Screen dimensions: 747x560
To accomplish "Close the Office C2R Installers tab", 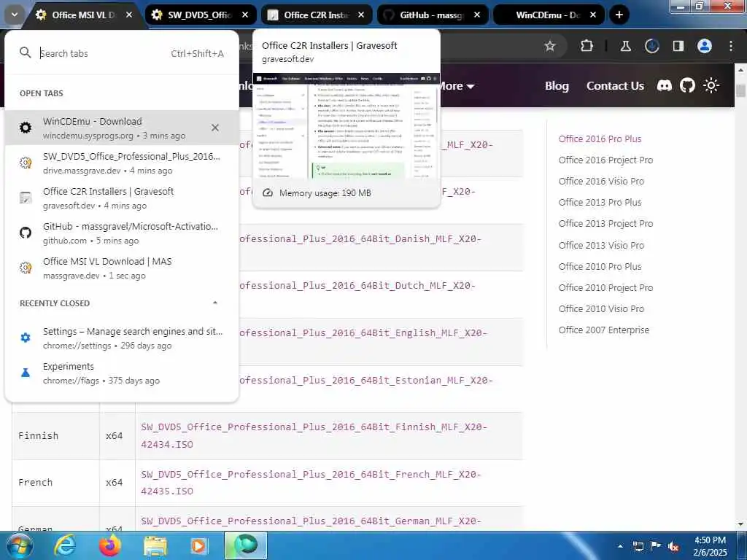I will [x=361, y=15].
